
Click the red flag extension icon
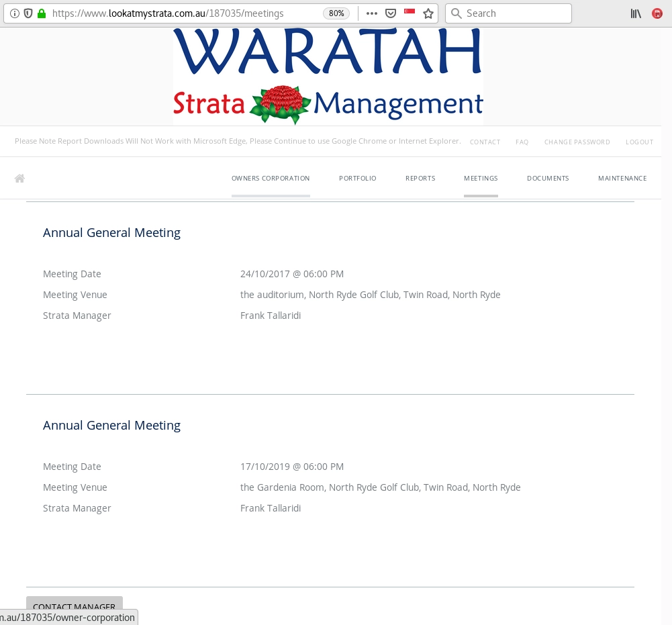point(410,11)
